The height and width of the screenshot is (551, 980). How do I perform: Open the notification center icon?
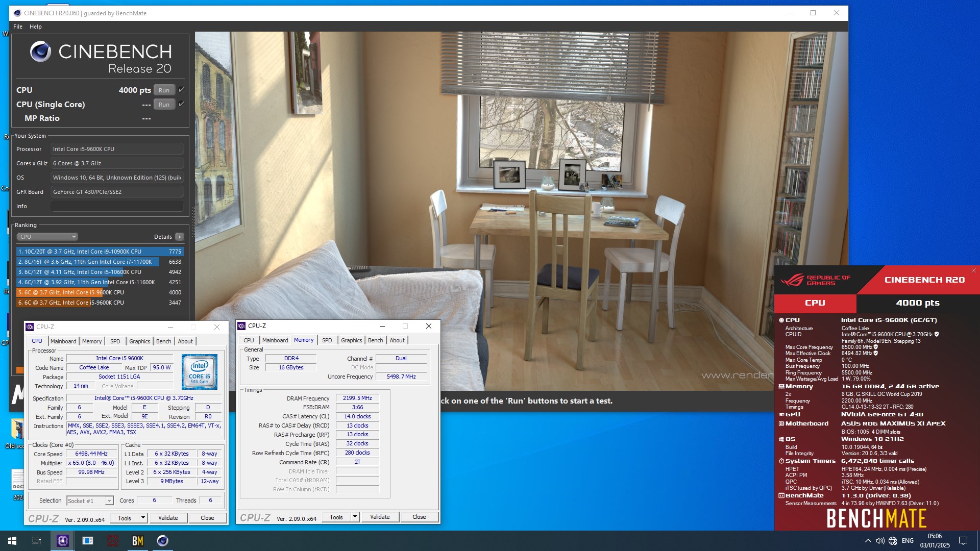pos(963,541)
